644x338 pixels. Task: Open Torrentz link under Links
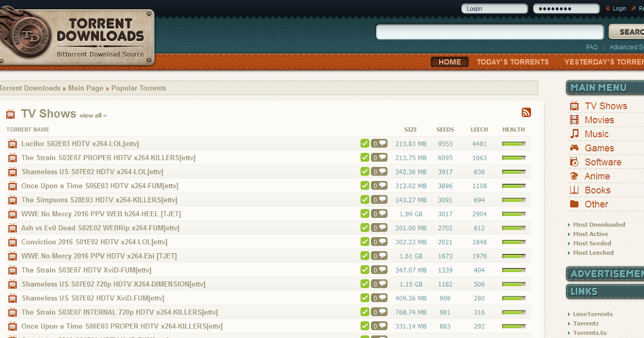coord(586,324)
